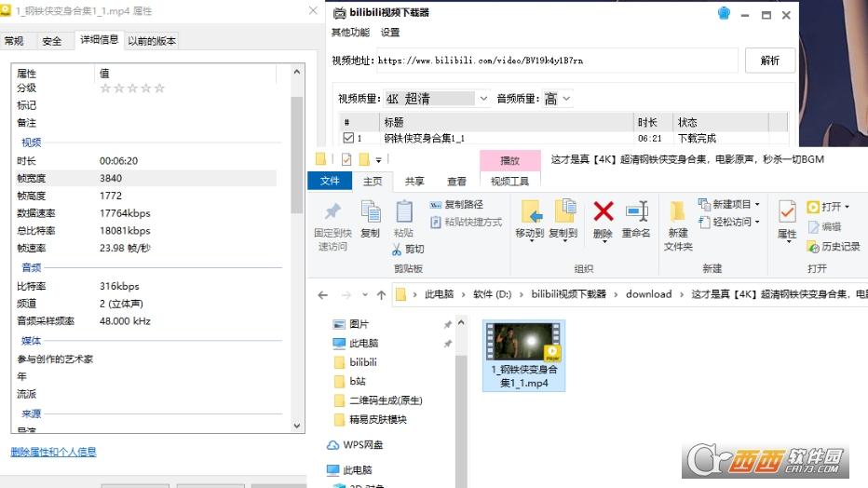Click the Move to (移动到) icon

coord(531,211)
